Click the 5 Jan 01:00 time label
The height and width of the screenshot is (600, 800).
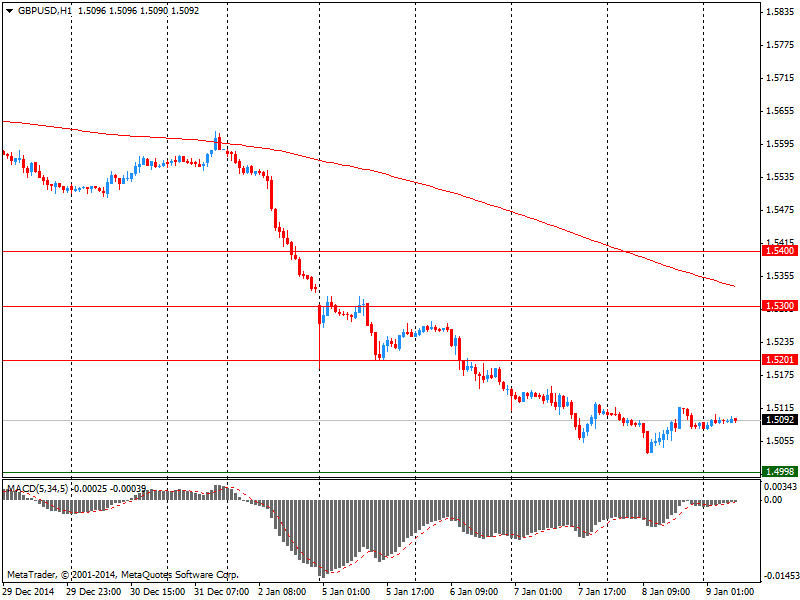pyautogui.click(x=346, y=592)
